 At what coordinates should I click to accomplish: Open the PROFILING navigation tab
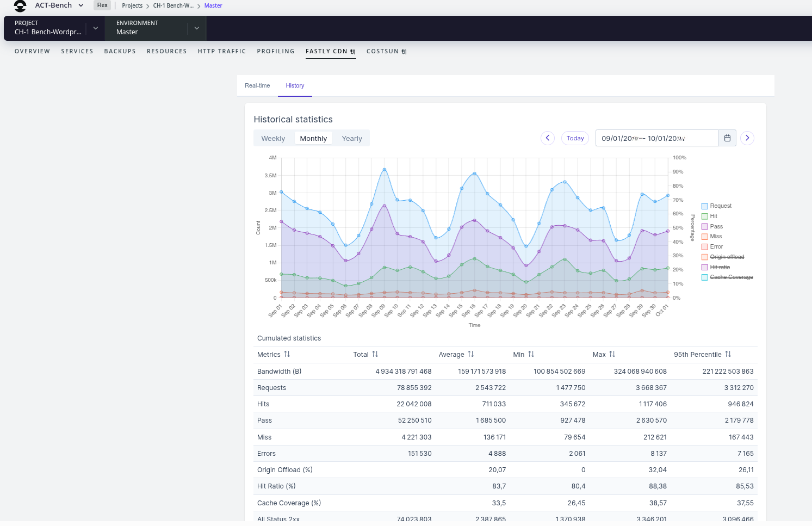pos(276,51)
